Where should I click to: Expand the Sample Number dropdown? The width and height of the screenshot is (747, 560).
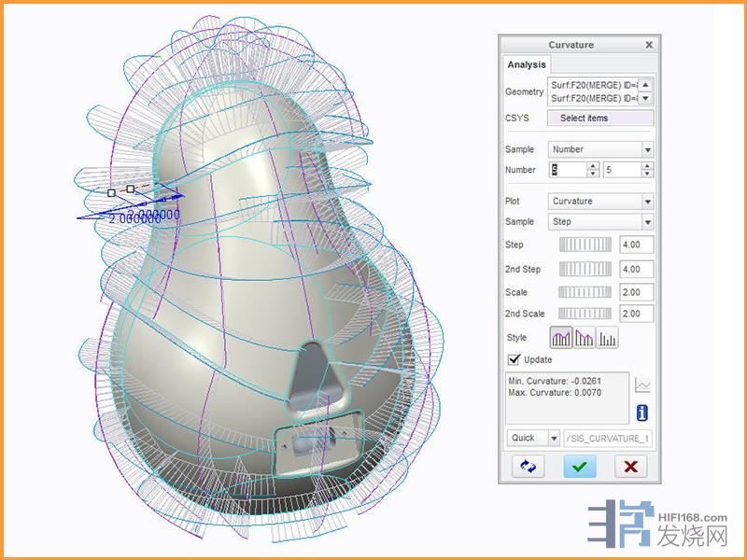(x=647, y=149)
